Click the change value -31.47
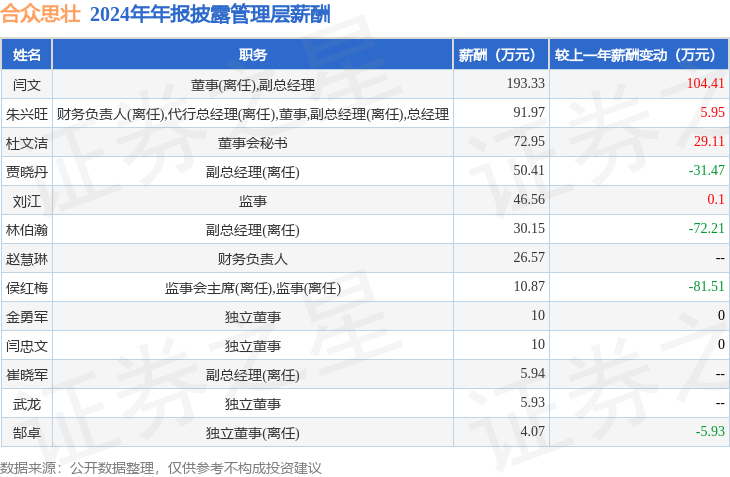The image size is (730, 477). 707,170
